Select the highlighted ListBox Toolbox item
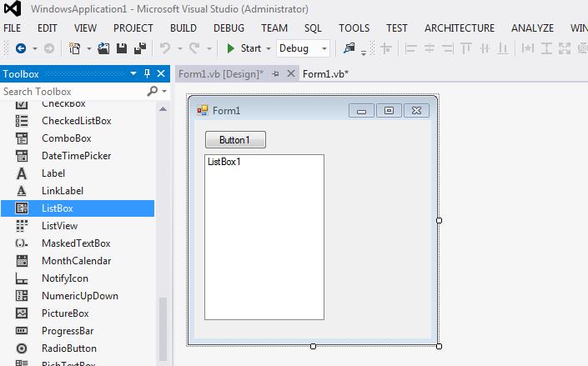The width and height of the screenshot is (588, 366). pos(78,208)
